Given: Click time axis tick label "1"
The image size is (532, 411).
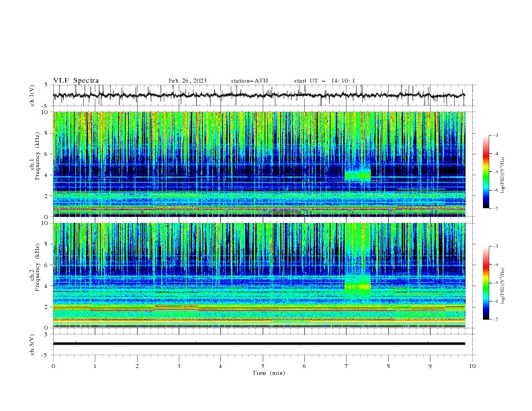Looking at the screenshot, I should tap(95, 366).
